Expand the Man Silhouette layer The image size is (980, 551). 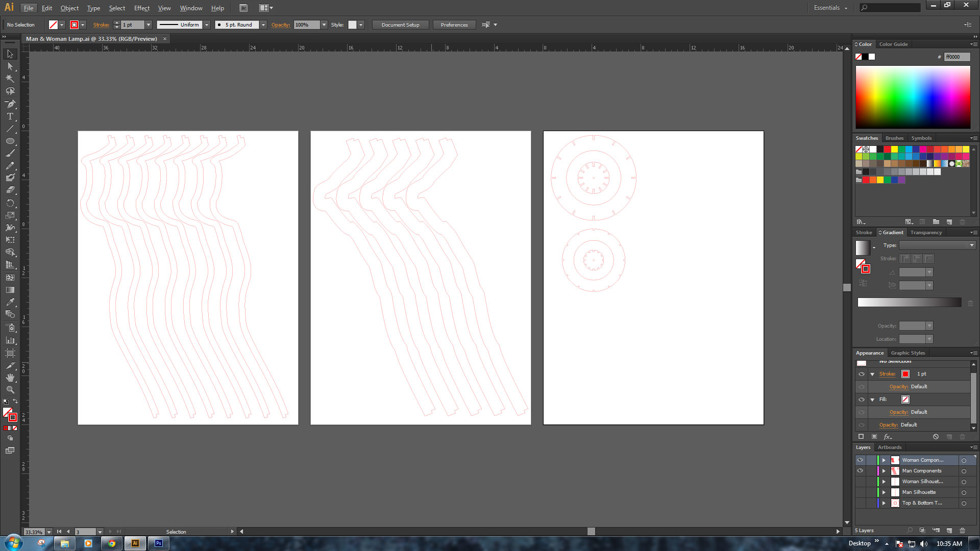(884, 492)
